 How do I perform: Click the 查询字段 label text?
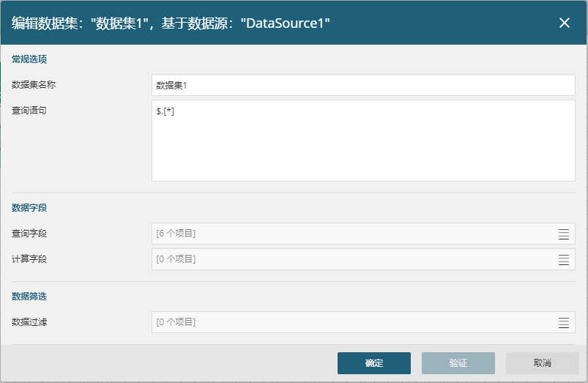point(29,234)
